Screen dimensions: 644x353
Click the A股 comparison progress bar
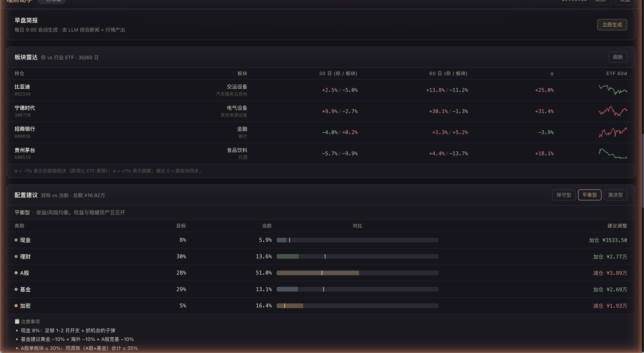[x=358, y=273]
